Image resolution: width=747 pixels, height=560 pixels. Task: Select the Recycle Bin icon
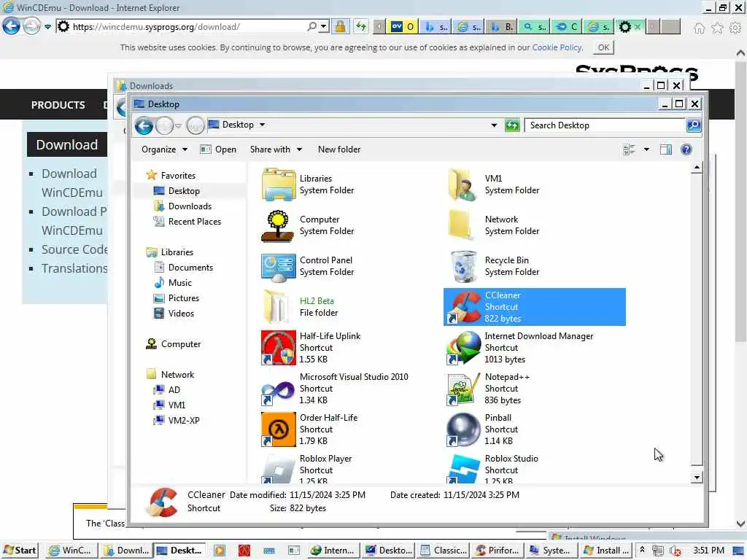(464, 266)
